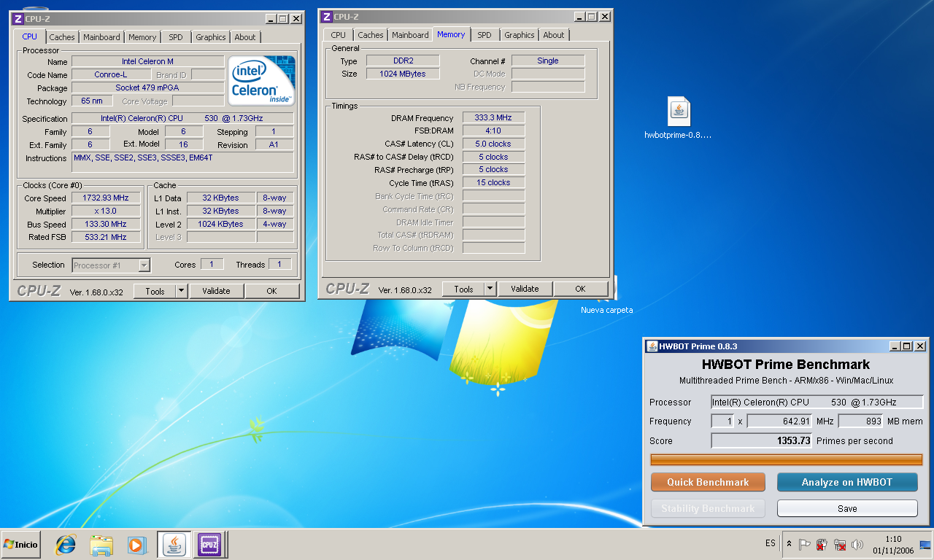Open the Action Center flag tray icon
Viewport: 934px width, 560px height.
805,544
